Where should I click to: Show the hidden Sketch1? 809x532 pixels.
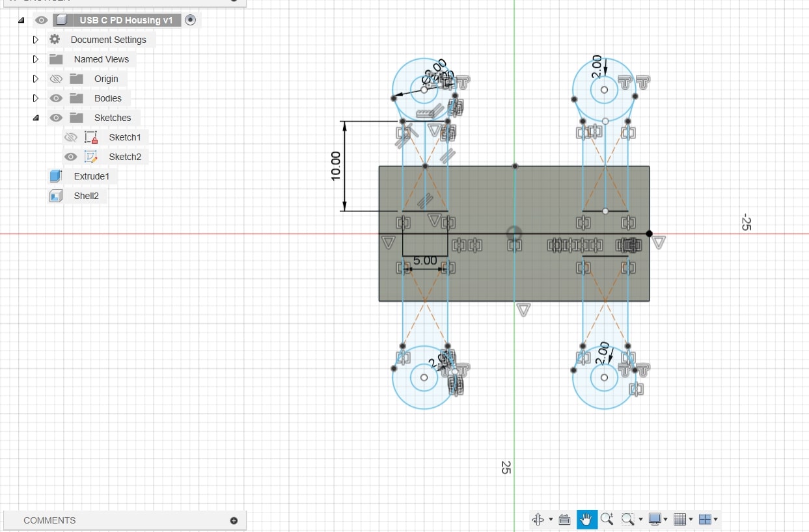(71, 137)
